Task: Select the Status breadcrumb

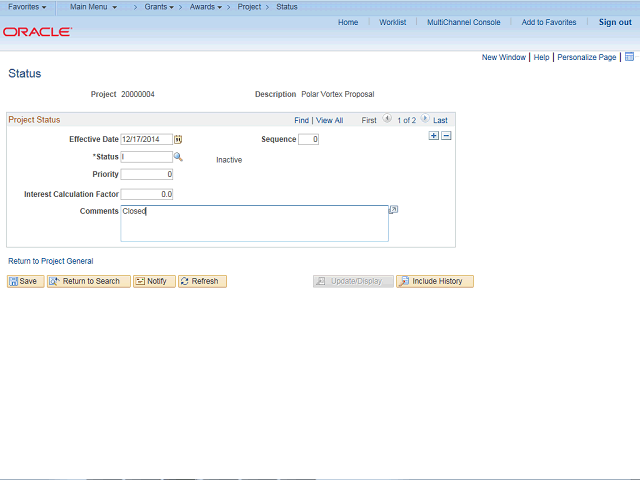Action: click(x=287, y=7)
